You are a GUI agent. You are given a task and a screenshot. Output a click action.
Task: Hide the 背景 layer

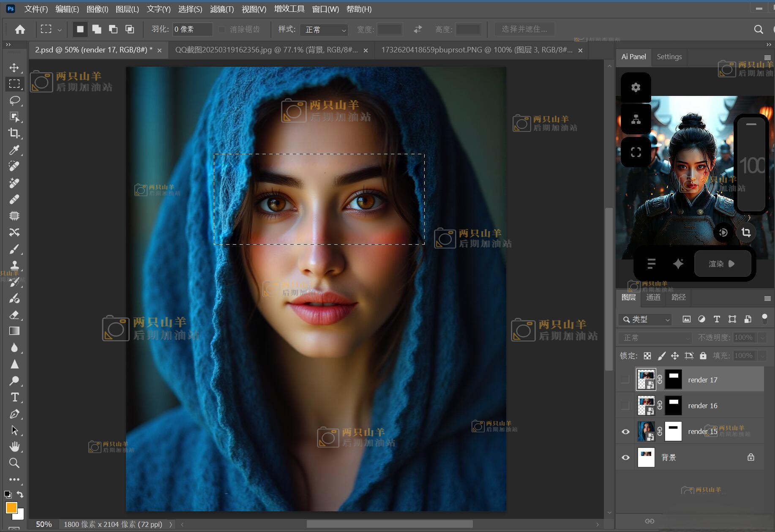[x=625, y=457]
